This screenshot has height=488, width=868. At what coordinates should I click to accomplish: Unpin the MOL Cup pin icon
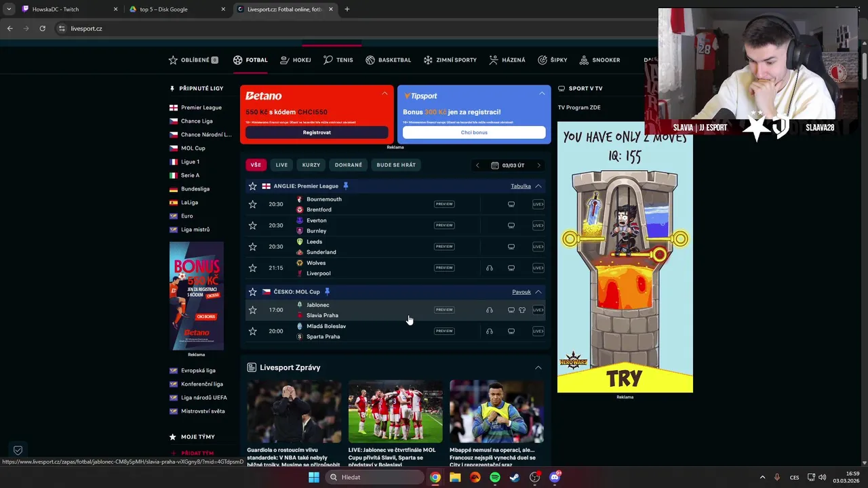(x=327, y=291)
